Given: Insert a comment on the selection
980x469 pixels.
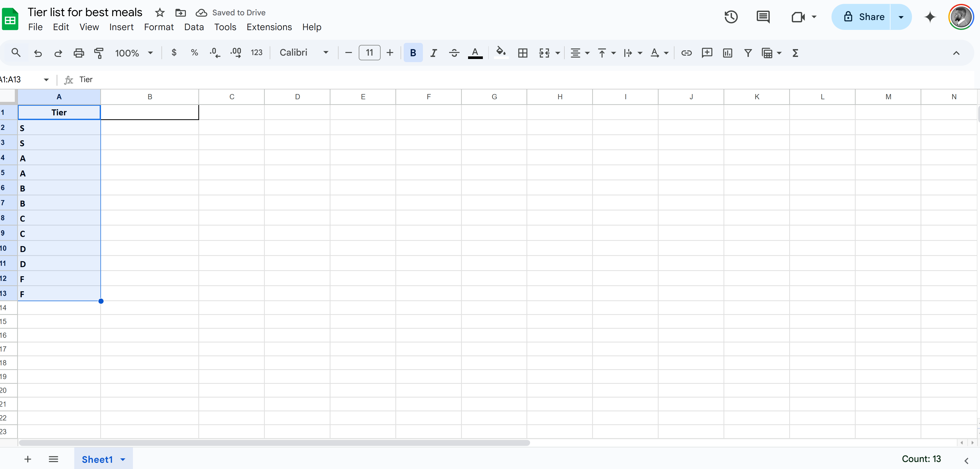Looking at the screenshot, I should tap(706, 53).
